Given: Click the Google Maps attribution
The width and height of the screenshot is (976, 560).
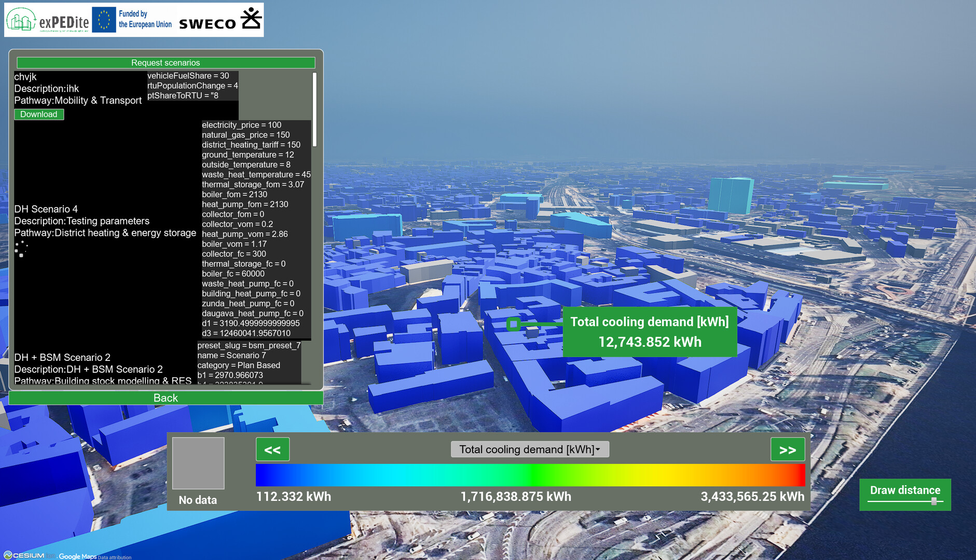Looking at the screenshot, I should tap(77, 556).
